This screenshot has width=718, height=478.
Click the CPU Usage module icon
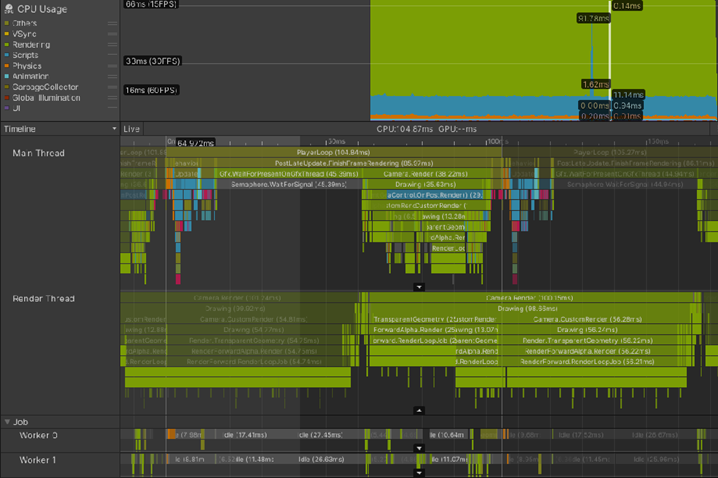click(x=8, y=9)
